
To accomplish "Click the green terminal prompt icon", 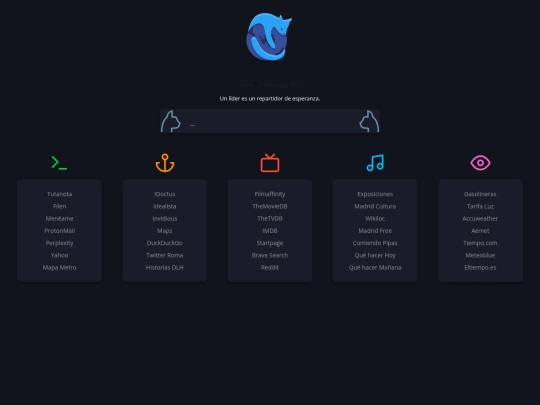I will [x=59, y=163].
